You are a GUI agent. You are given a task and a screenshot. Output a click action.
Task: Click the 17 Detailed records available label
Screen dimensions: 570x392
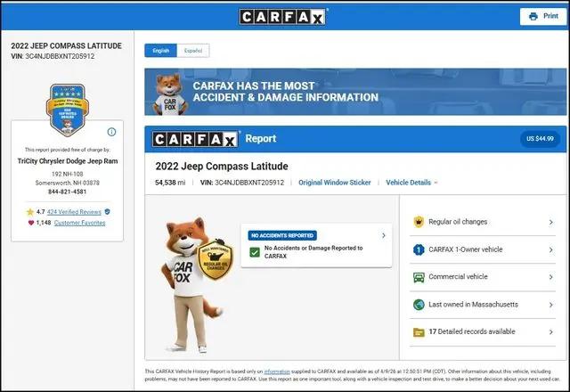pos(472,331)
